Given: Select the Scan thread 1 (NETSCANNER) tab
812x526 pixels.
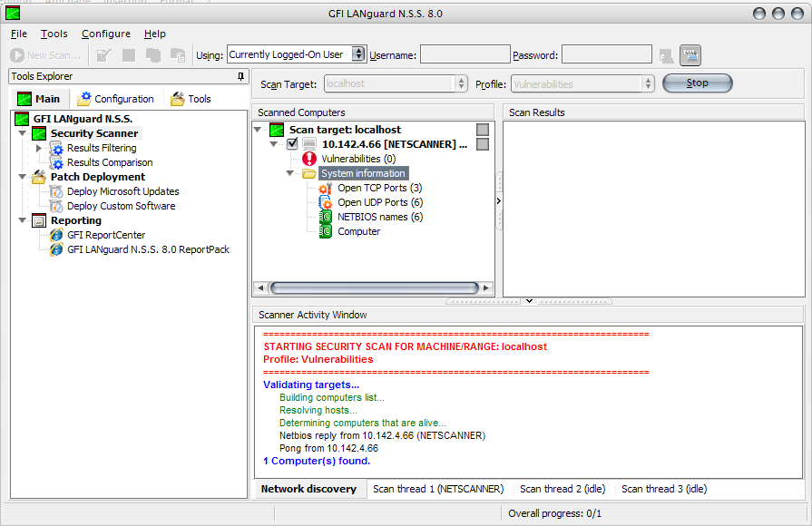Looking at the screenshot, I should [x=438, y=489].
